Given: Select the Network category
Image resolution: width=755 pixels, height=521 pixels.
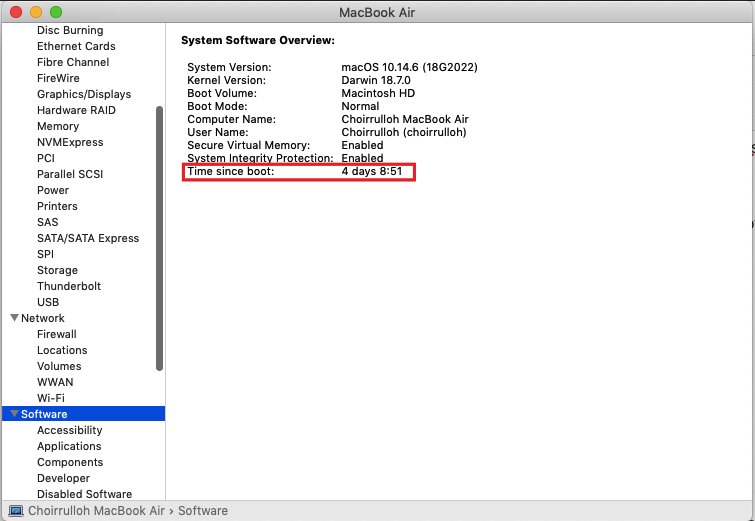Looking at the screenshot, I should click(x=43, y=318).
